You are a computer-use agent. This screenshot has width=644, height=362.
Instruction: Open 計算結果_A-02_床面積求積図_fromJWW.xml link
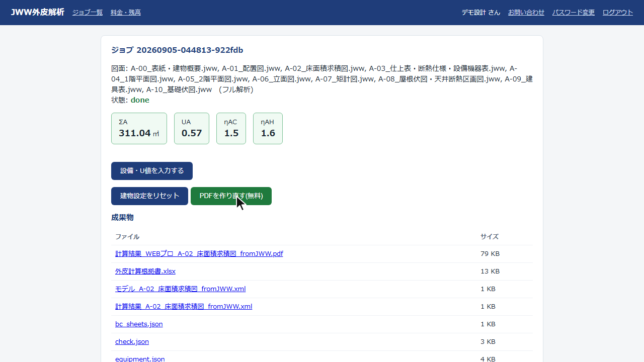tap(184, 307)
